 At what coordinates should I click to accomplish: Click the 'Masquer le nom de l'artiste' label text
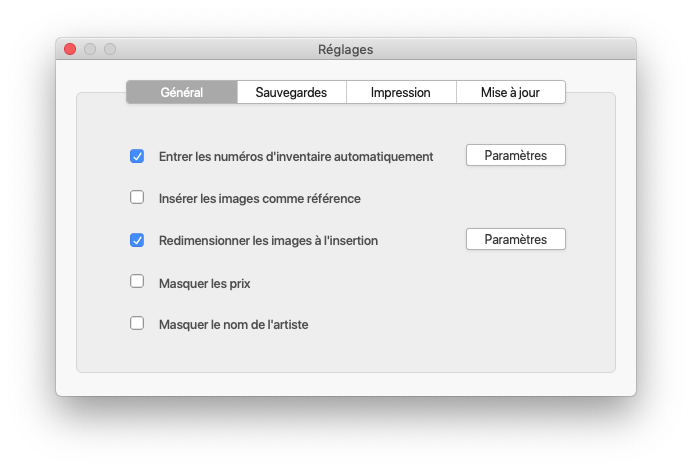[240, 324]
